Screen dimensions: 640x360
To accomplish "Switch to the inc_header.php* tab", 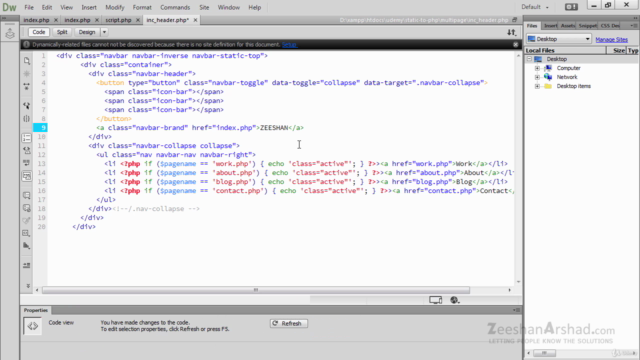I will click(168, 20).
